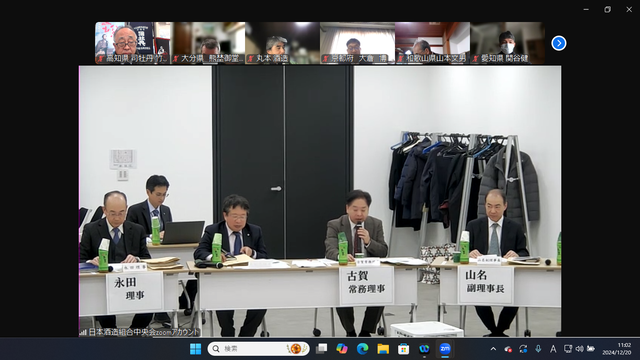Select the 丸本酒造 participant video thumbnail
Screen dimensions: 640x360
[282, 43]
